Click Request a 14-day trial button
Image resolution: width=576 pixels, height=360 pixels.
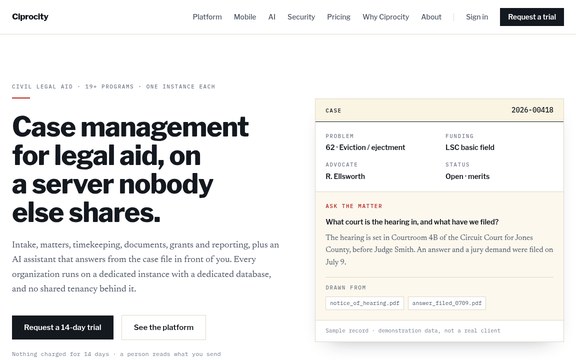[x=62, y=327]
